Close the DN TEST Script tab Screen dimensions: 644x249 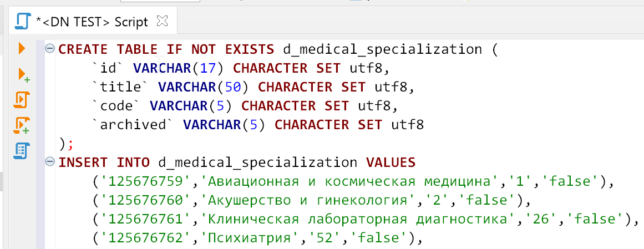pos(163,21)
